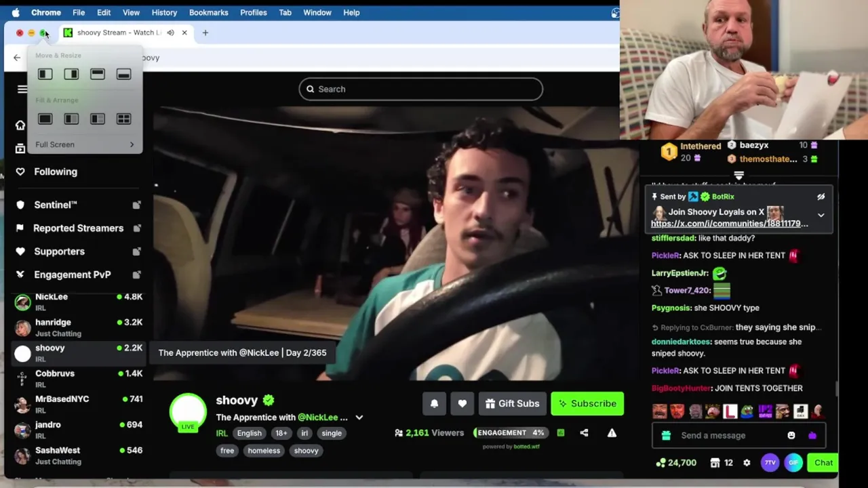Close the shoovy Stream tab
868x488 pixels.
click(184, 33)
